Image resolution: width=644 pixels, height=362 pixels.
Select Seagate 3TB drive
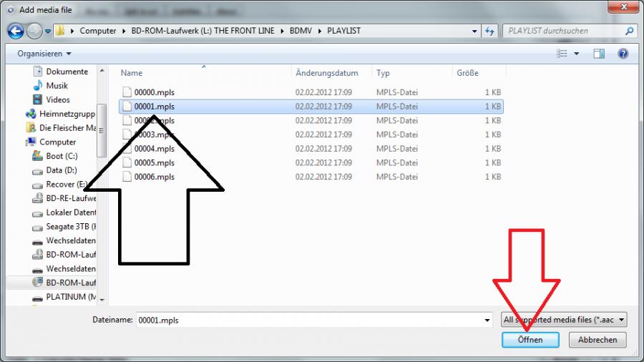pyautogui.click(x=71, y=227)
